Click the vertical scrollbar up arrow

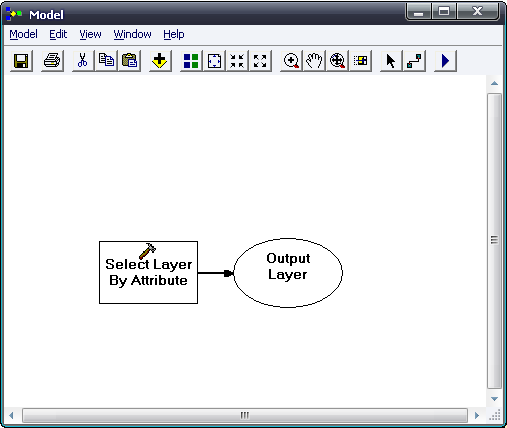(494, 83)
